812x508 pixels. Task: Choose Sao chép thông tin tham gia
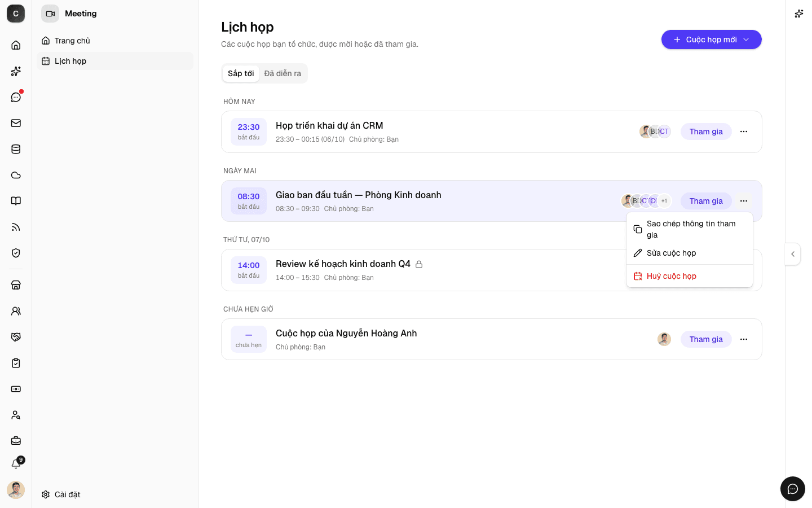click(x=690, y=229)
